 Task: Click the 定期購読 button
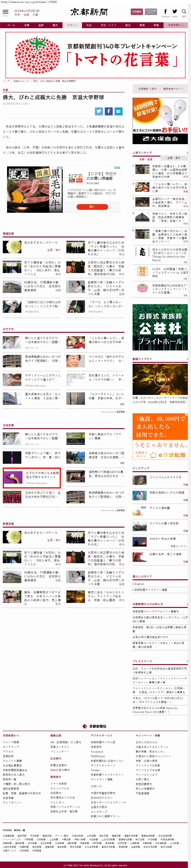136,12
